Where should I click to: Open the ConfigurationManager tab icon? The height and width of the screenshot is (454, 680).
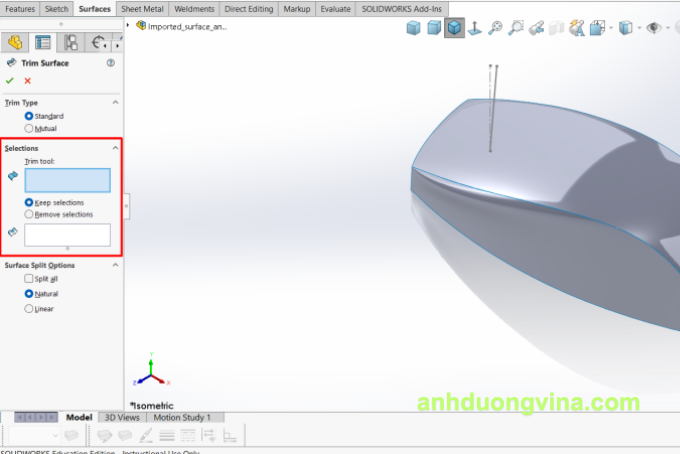(x=71, y=42)
